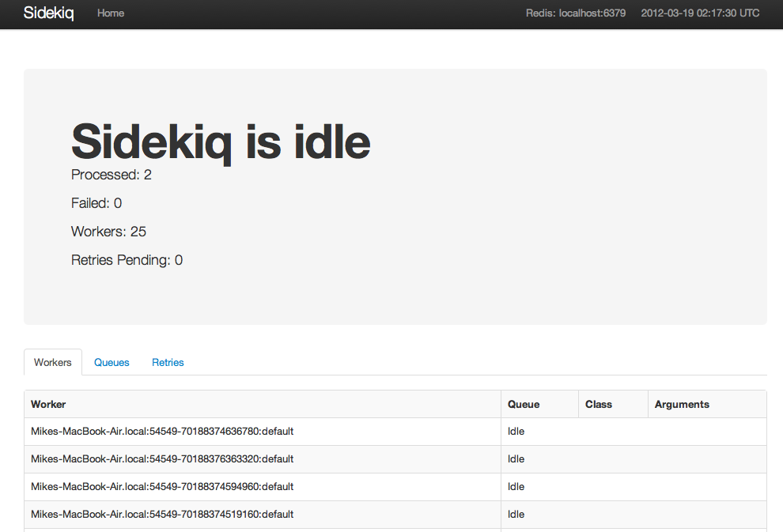783x532 pixels.
Task: Click the Processed: 2 statistic
Action: pos(111,175)
